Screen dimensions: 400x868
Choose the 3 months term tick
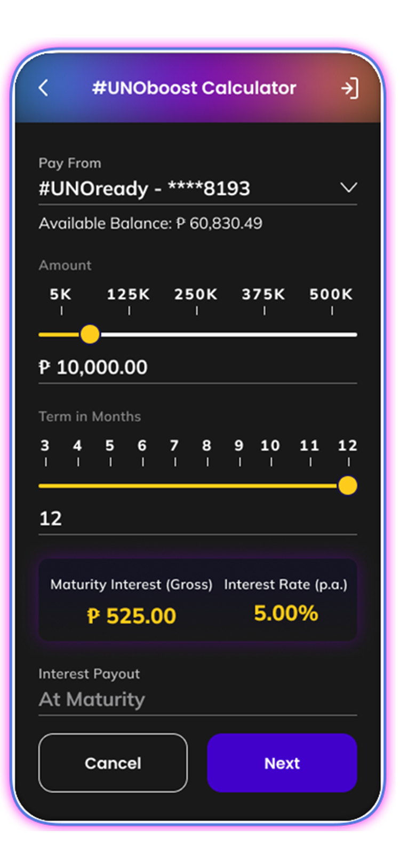point(45,452)
